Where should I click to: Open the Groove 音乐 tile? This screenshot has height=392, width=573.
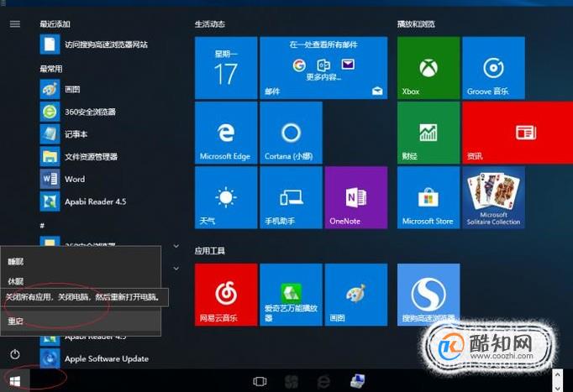point(493,67)
